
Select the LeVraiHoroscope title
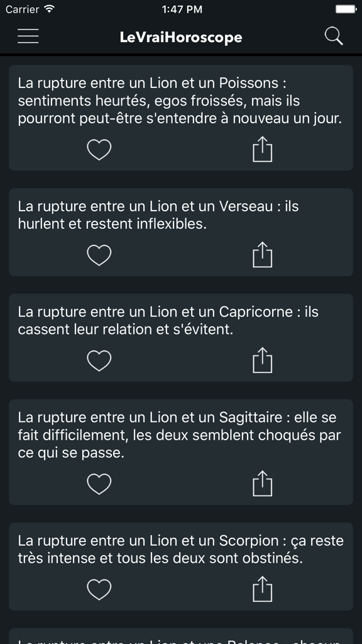tap(181, 36)
